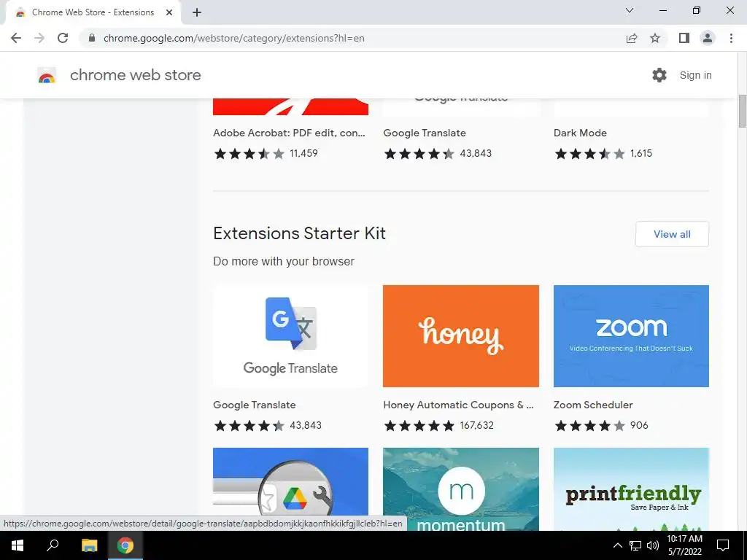
Task: Open Google Translate thumbnail in Starter Kit
Action: click(x=290, y=336)
